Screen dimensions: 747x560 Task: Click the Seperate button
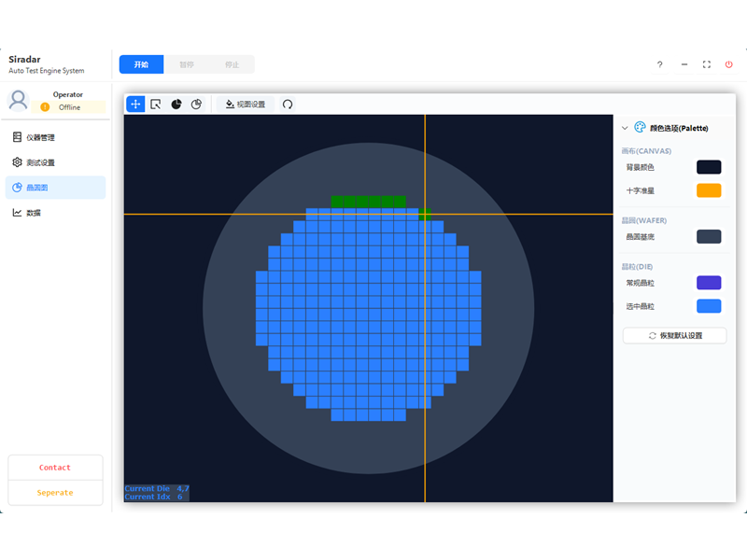55,493
